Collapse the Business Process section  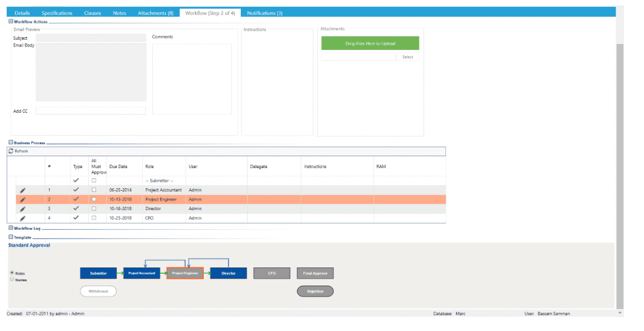(11, 142)
